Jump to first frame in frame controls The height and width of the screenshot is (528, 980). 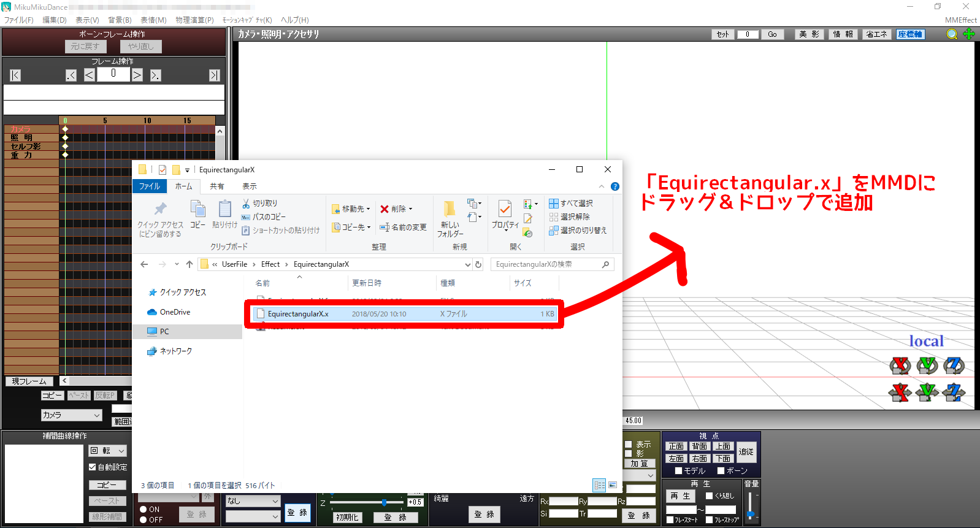click(15, 75)
